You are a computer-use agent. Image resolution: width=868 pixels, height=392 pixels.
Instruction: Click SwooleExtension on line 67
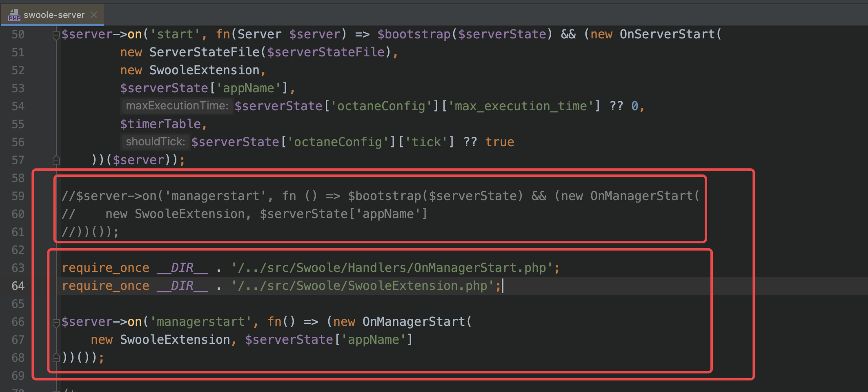tap(175, 339)
